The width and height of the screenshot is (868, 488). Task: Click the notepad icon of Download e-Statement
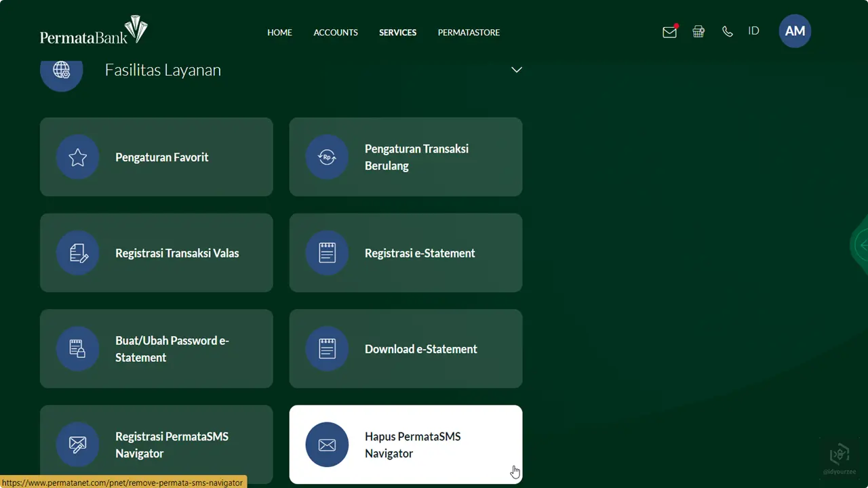[x=328, y=349]
